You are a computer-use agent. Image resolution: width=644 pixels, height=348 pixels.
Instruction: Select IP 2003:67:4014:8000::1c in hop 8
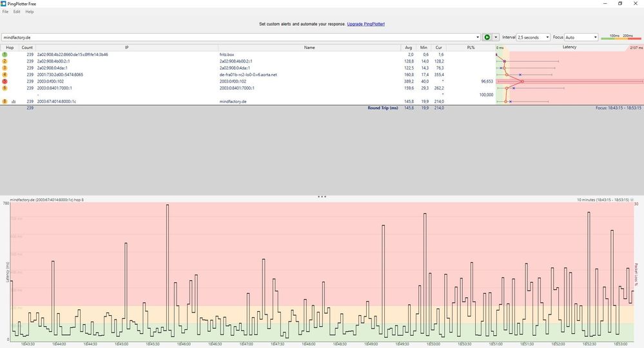pos(57,101)
